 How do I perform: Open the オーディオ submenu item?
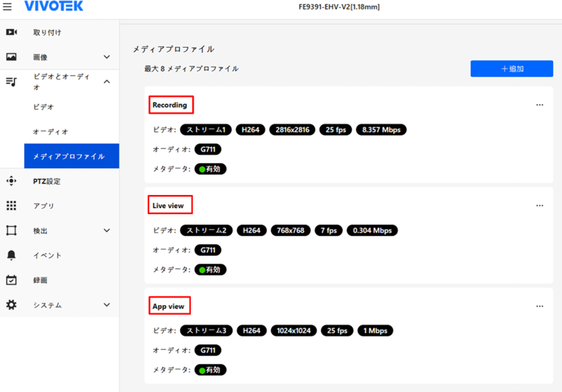pos(51,131)
